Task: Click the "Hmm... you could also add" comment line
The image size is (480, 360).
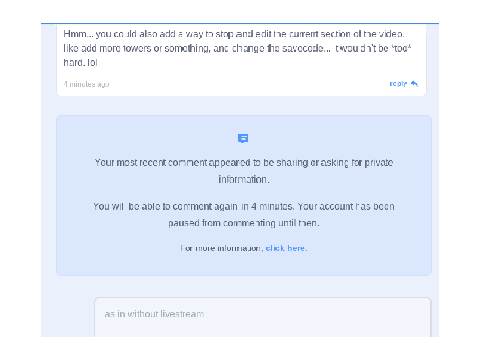Action: (234, 34)
